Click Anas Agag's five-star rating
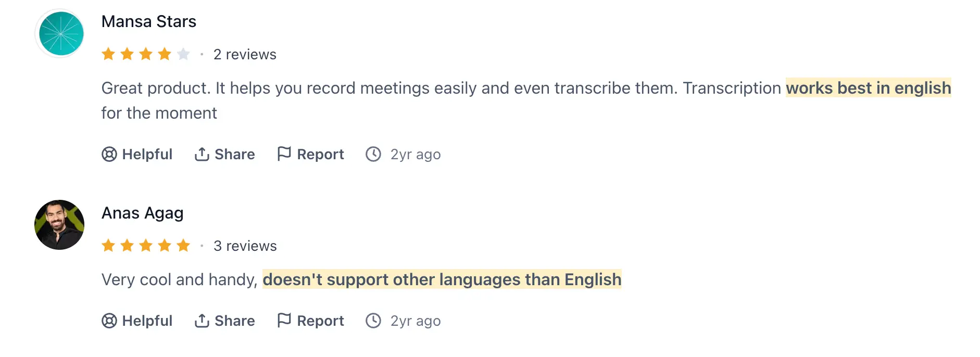This screenshot has height=357, width=980. [146, 246]
